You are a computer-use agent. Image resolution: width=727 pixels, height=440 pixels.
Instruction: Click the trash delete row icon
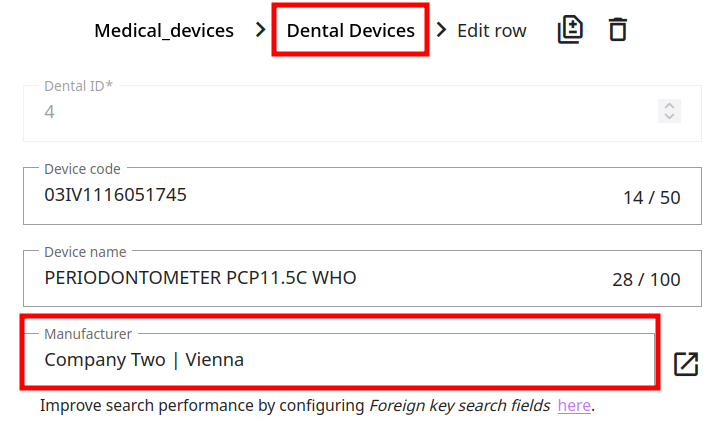(x=618, y=30)
